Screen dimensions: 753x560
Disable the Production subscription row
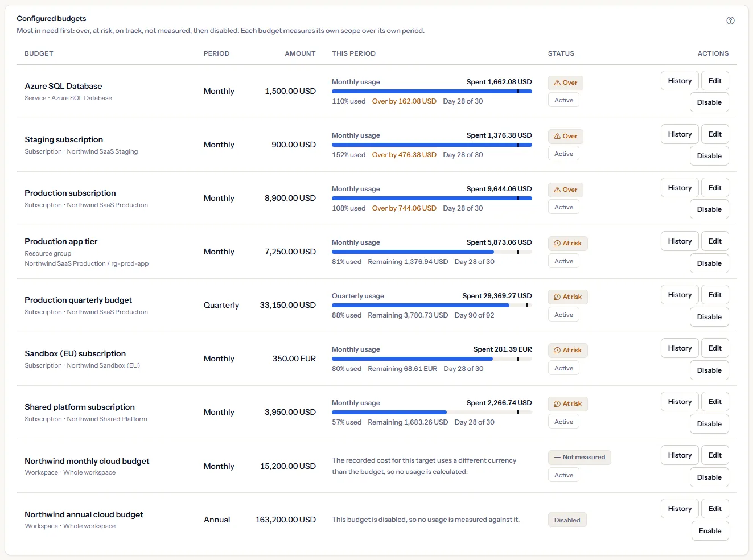tap(709, 209)
